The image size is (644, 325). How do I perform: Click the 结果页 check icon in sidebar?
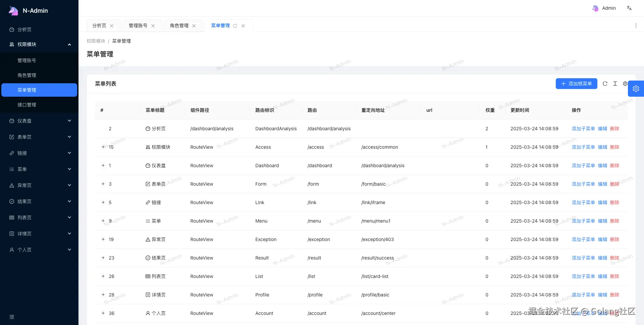pyautogui.click(x=12, y=201)
